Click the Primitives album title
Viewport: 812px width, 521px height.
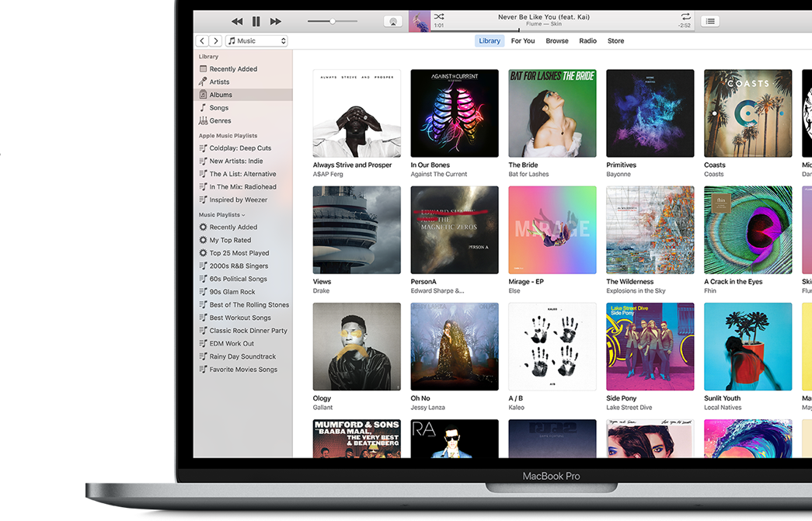[622, 165]
